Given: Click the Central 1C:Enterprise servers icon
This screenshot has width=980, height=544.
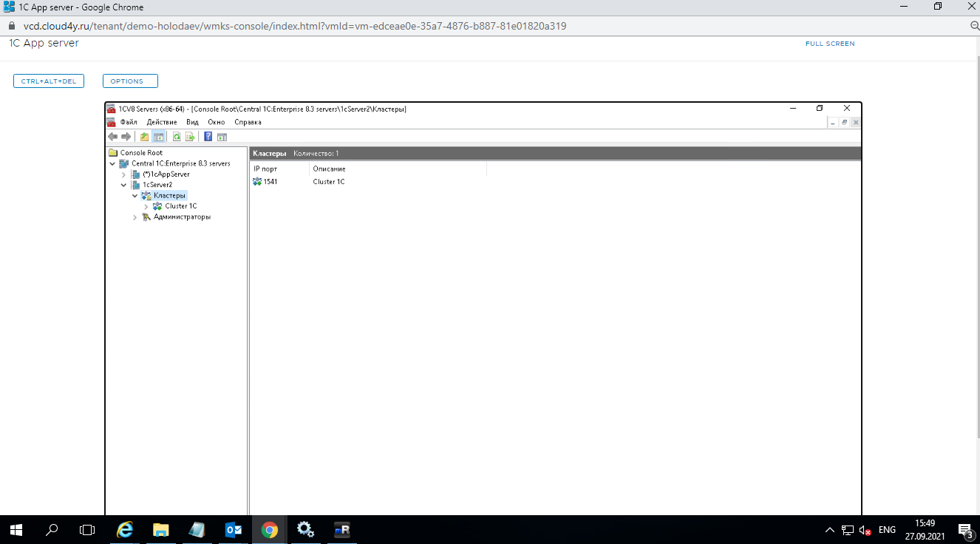Looking at the screenshot, I should coord(124,163).
